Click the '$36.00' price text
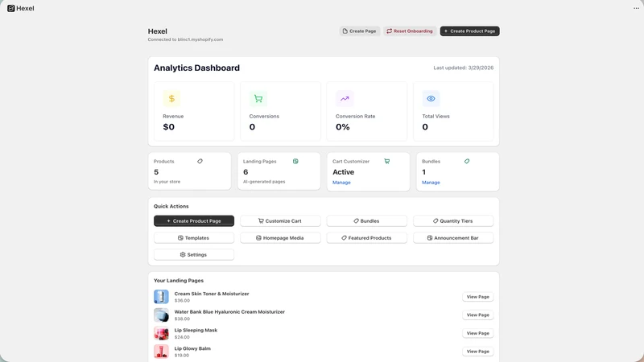The height and width of the screenshot is (362, 644). pos(182,300)
